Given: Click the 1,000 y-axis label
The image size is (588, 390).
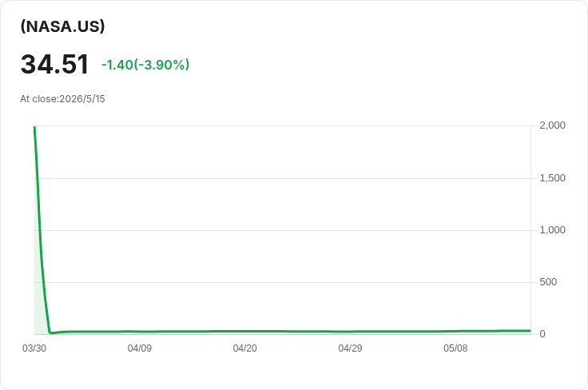Looking at the screenshot, I should tap(552, 230).
